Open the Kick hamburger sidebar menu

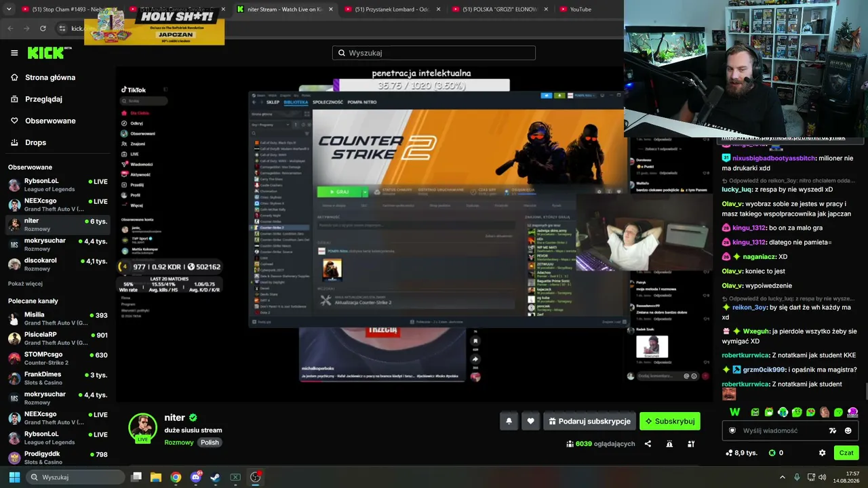point(14,53)
